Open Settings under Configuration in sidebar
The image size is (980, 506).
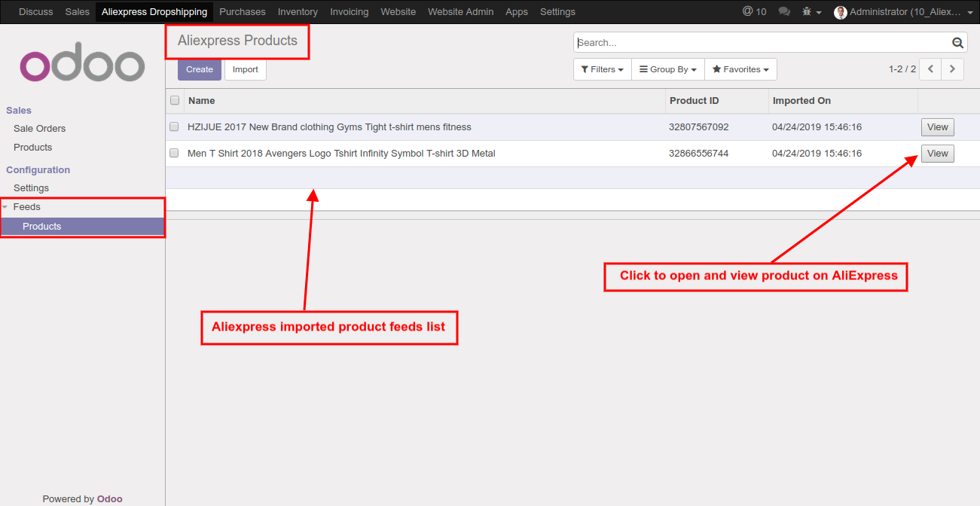(32, 188)
